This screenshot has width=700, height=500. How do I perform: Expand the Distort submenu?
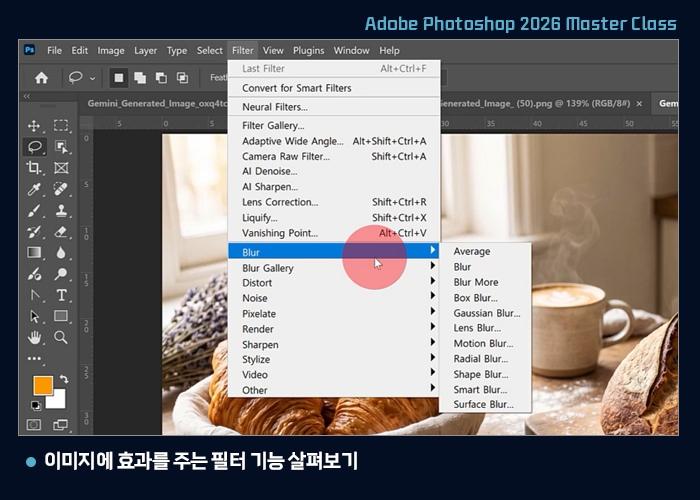click(x=333, y=283)
